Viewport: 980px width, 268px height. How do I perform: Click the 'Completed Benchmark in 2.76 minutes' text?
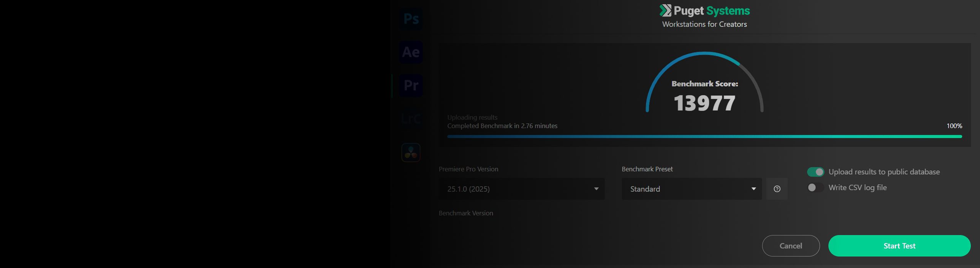point(502,126)
